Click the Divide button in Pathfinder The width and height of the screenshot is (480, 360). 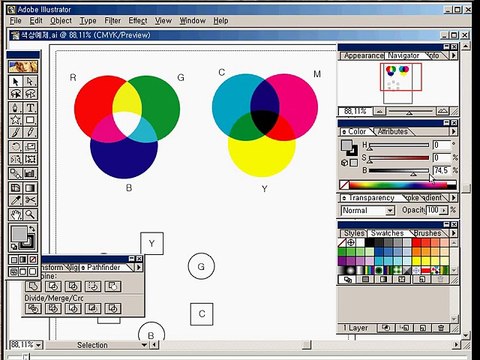(x=33, y=308)
